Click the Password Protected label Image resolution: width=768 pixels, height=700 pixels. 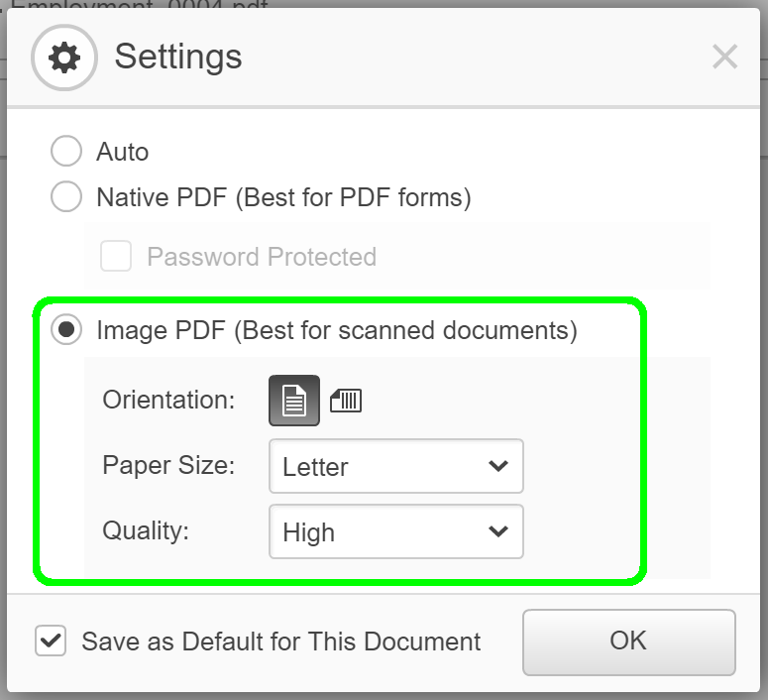click(x=262, y=257)
